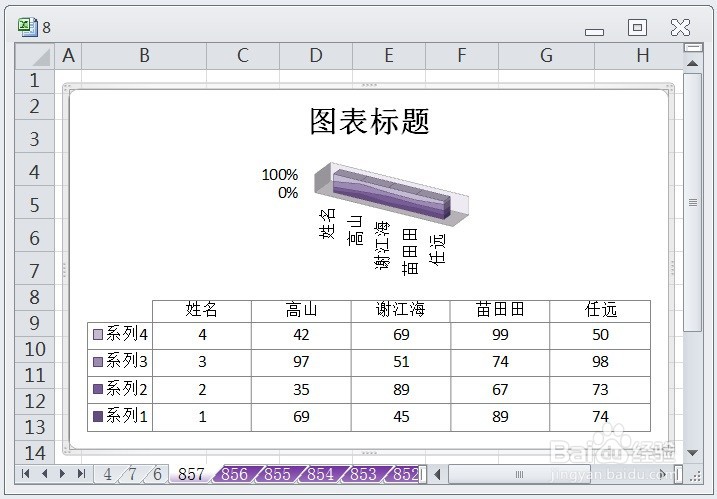Click the vertical scrollbar thumb
This screenshot has width=717, height=499.
tap(693, 202)
